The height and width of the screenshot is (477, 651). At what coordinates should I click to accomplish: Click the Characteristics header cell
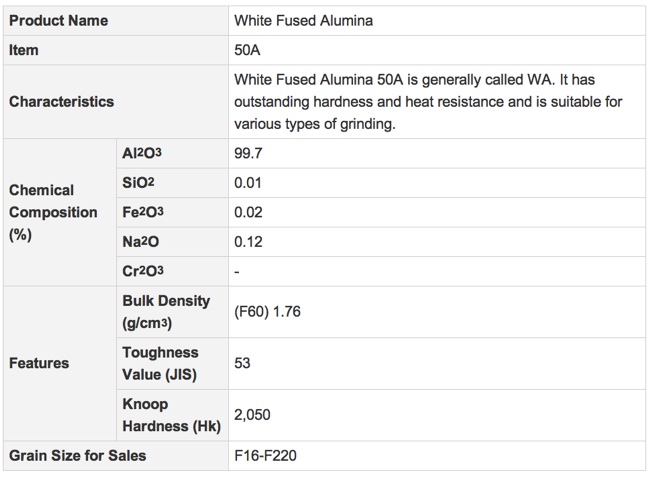point(116,102)
